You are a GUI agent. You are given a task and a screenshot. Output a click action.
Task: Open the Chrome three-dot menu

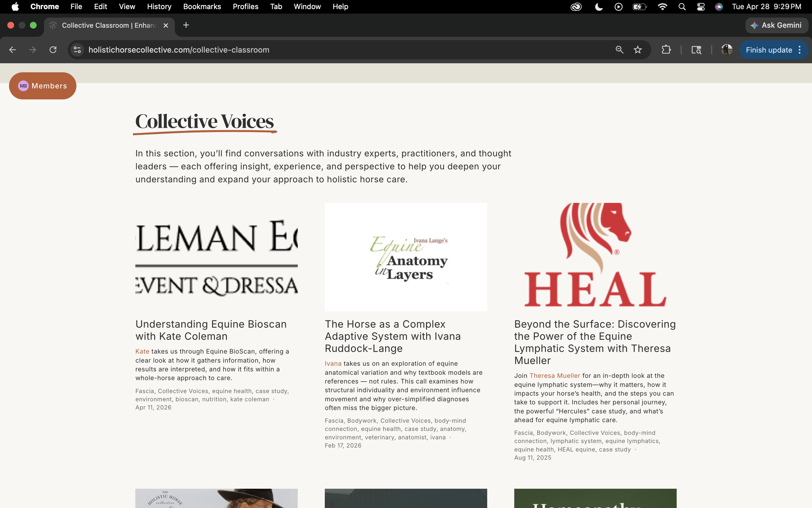pos(800,50)
